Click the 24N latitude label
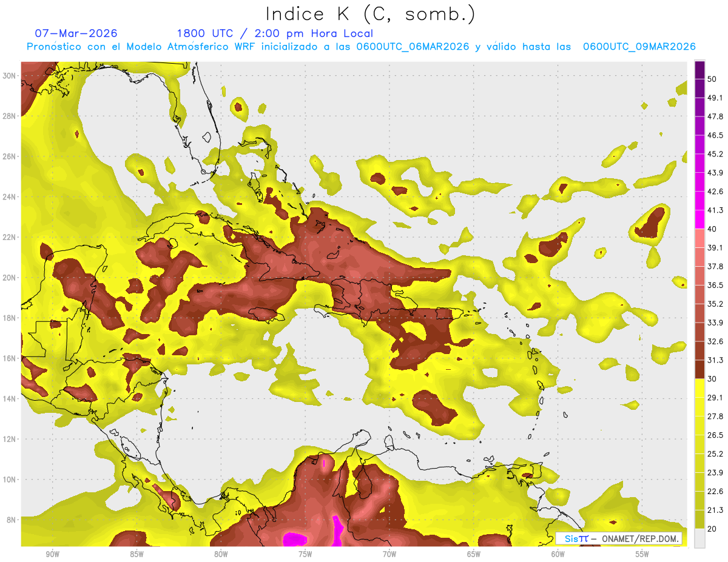Viewport: 728px width, 562px height. pyautogui.click(x=10, y=196)
